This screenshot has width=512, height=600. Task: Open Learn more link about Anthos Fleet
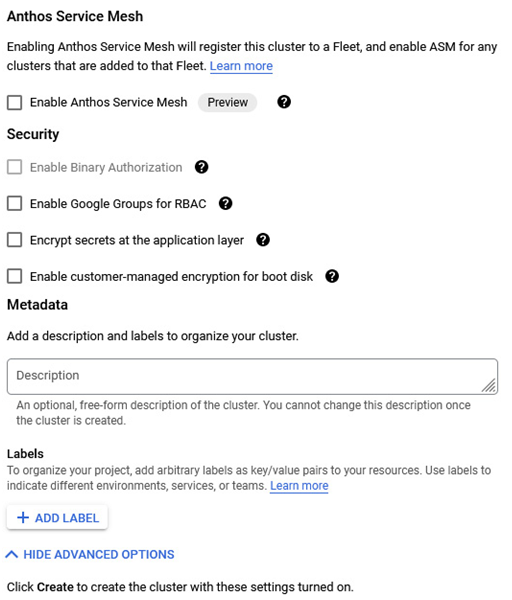(x=241, y=66)
